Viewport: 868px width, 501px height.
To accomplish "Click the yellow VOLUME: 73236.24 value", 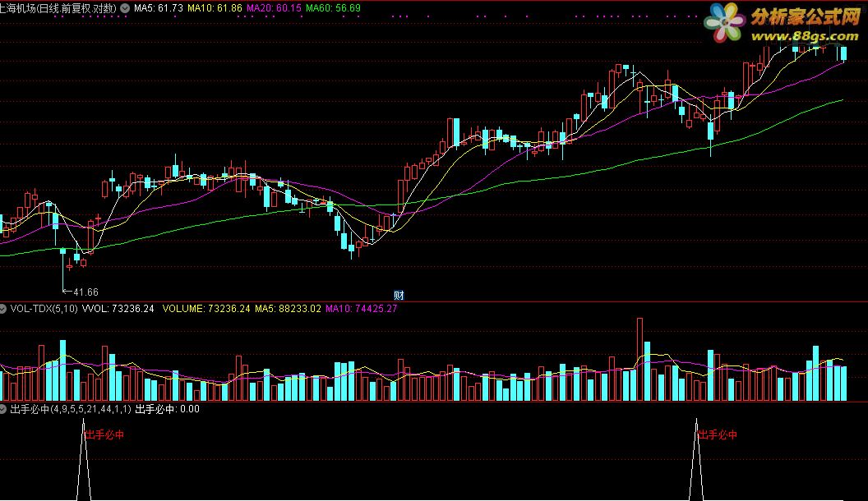I will (x=206, y=309).
